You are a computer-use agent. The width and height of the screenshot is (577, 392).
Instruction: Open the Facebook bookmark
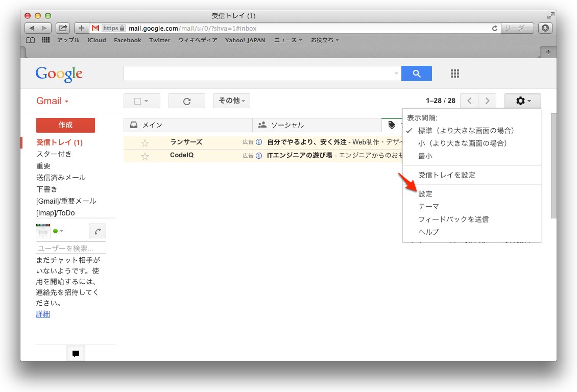[x=127, y=40]
